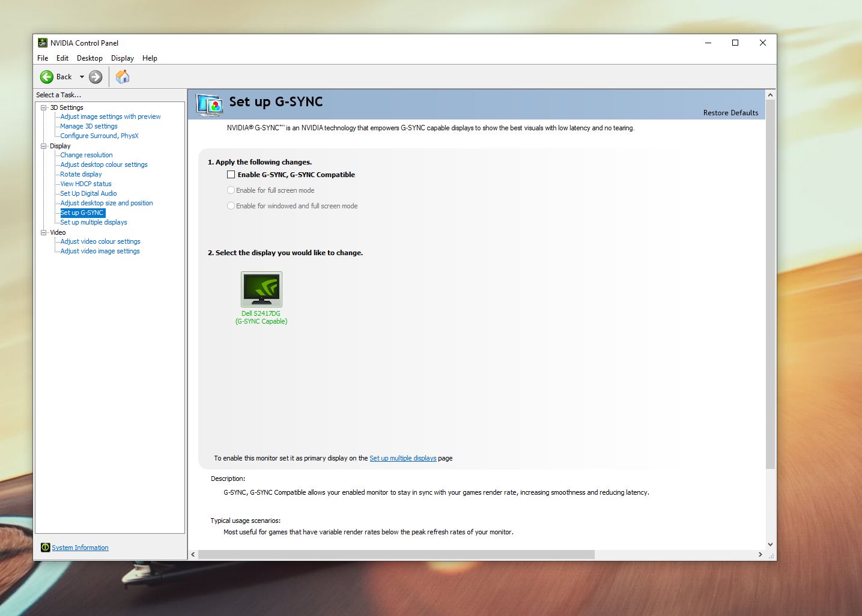Collapse the Display tree node
The width and height of the screenshot is (862, 616).
pyautogui.click(x=44, y=146)
